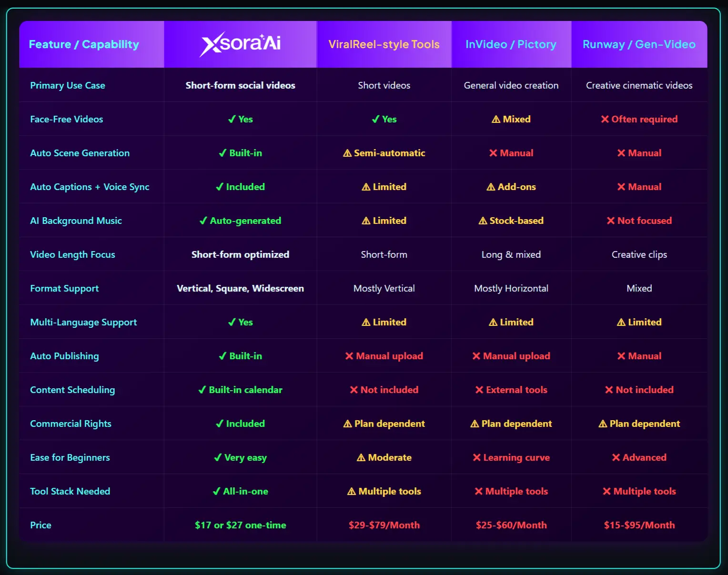Click the 'Short-form social videos' cell
The image size is (728, 575).
[x=240, y=85]
